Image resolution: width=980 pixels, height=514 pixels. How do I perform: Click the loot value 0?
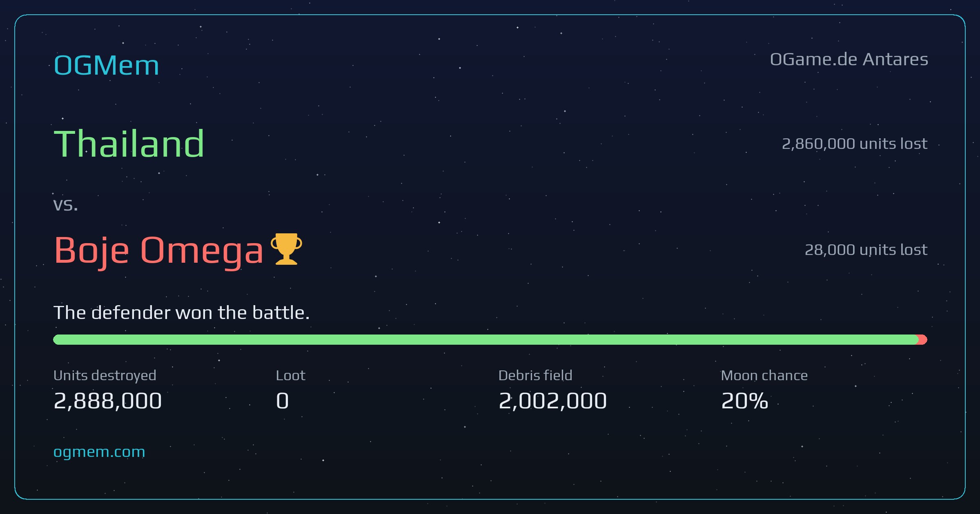pos(283,401)
